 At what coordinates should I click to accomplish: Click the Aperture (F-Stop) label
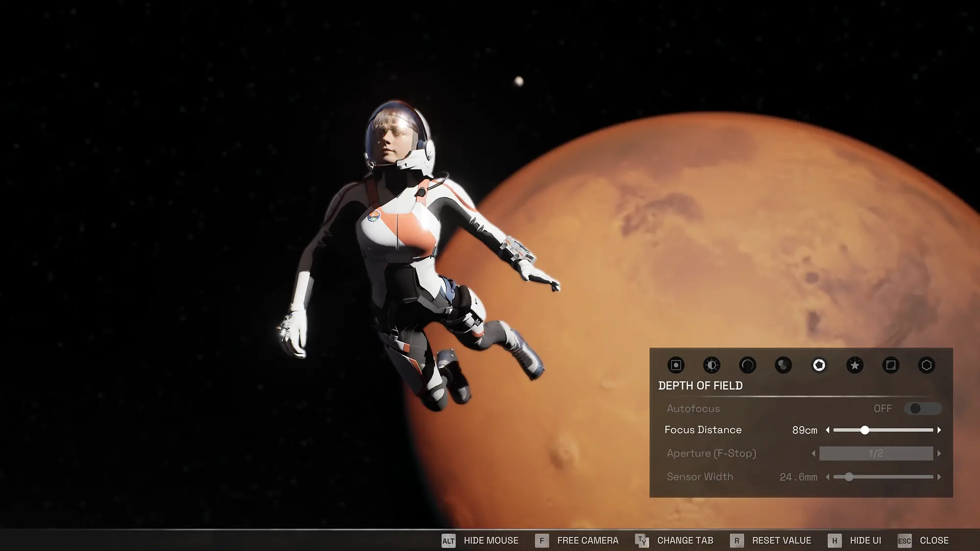711,454
